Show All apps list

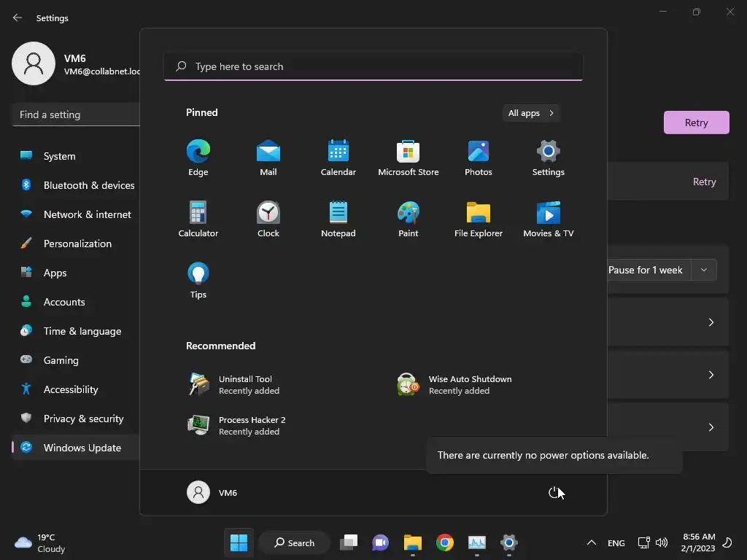531,113
